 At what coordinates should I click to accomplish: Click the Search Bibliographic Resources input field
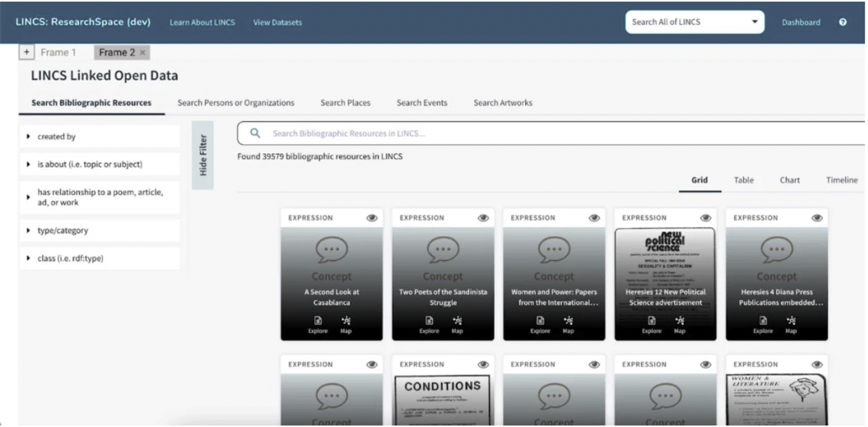coord(542,133)
